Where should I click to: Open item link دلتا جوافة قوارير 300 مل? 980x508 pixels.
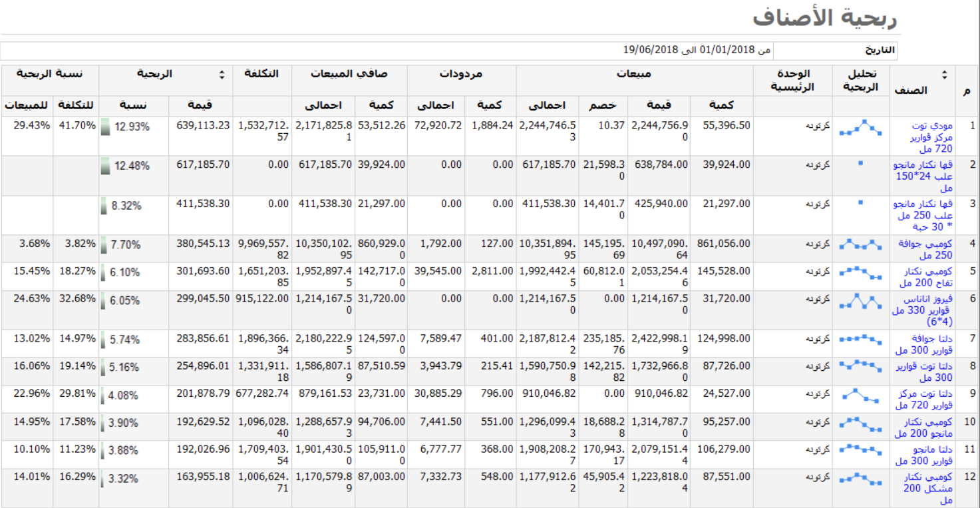click(924, 345)
